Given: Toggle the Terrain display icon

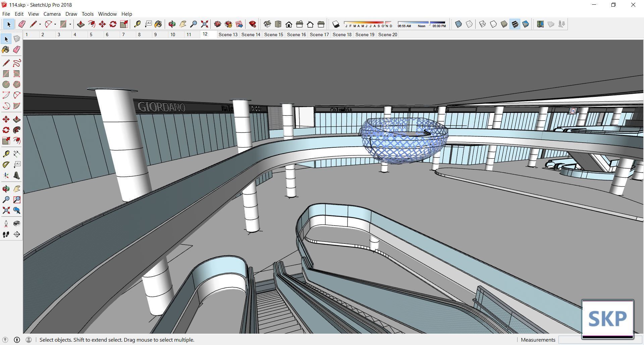Looking at the screenshot, I should [x=551, y=24].
